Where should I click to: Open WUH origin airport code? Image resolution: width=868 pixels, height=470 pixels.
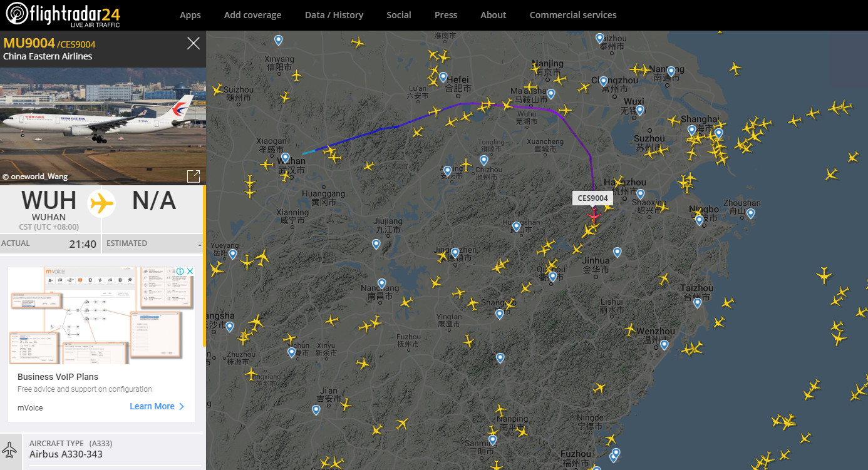point(49,200)
